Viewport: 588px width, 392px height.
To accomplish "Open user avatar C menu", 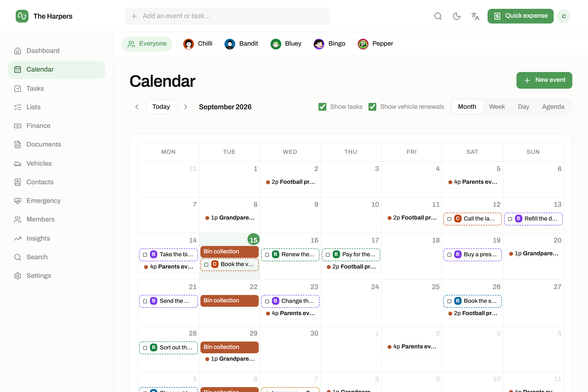I will click(x=564, y=16).
